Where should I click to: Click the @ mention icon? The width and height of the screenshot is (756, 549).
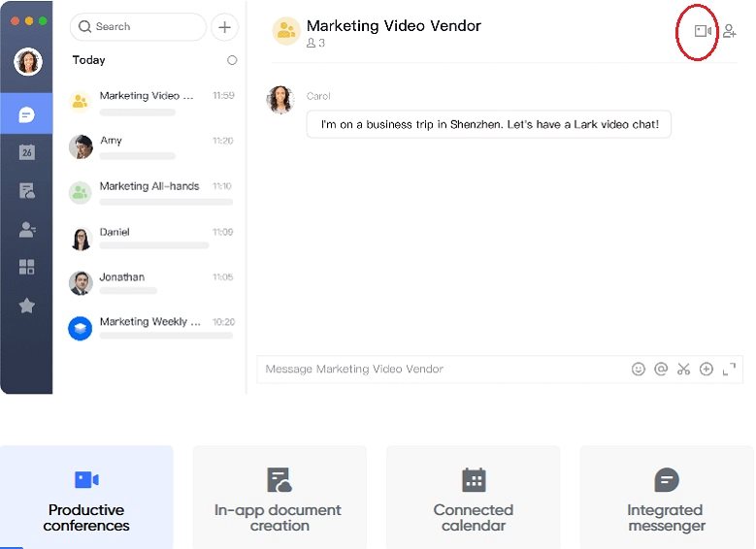pos(661,369)
